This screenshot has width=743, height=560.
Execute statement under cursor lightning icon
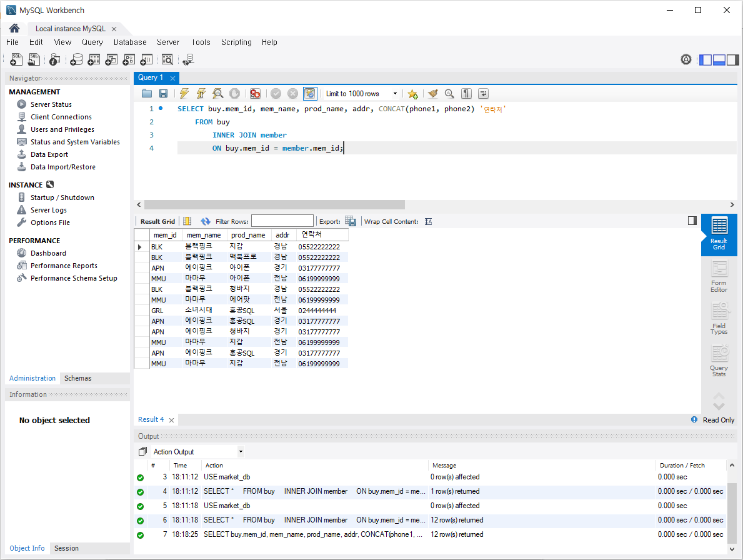(201, 94)
